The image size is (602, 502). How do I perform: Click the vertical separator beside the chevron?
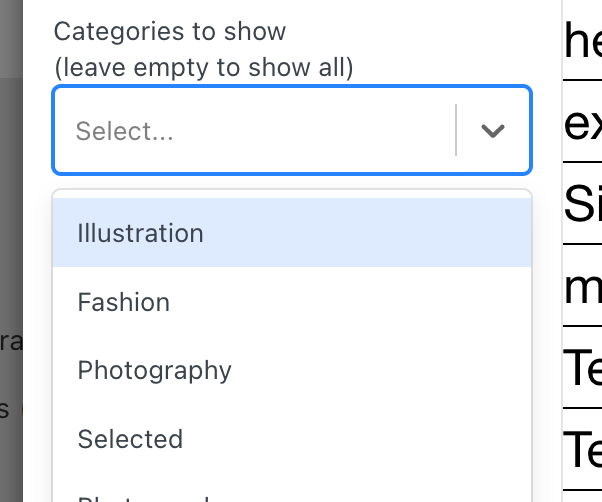(x=456, y=131)
